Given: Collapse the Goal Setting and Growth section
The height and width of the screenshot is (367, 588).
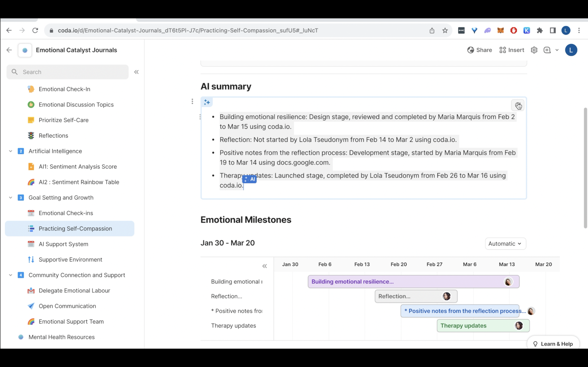Looking at the screenshot, I should pos(10,198).
